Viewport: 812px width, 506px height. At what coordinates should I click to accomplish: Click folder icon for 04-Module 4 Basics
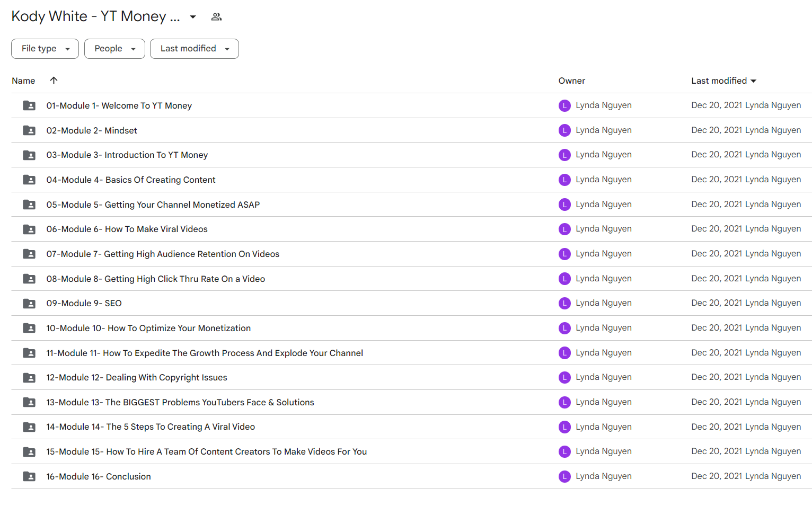29,180
